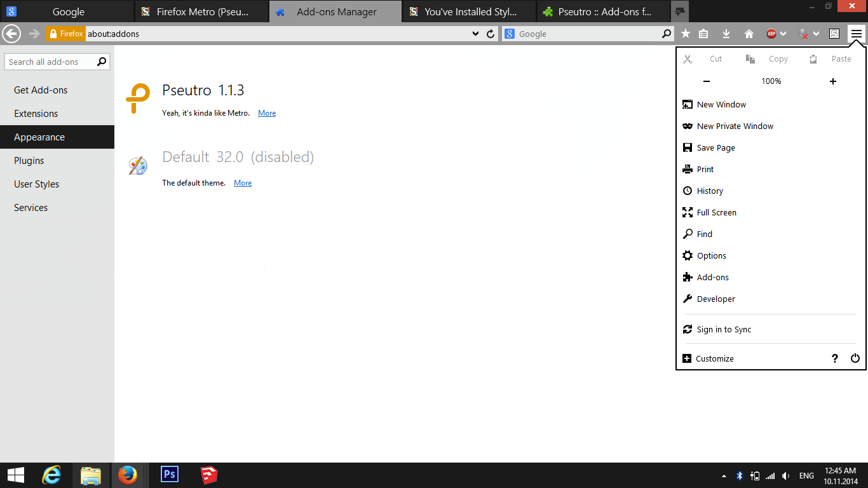Click the volume speaker tray icon
This screenshot has width=868, height=488.
786,476
